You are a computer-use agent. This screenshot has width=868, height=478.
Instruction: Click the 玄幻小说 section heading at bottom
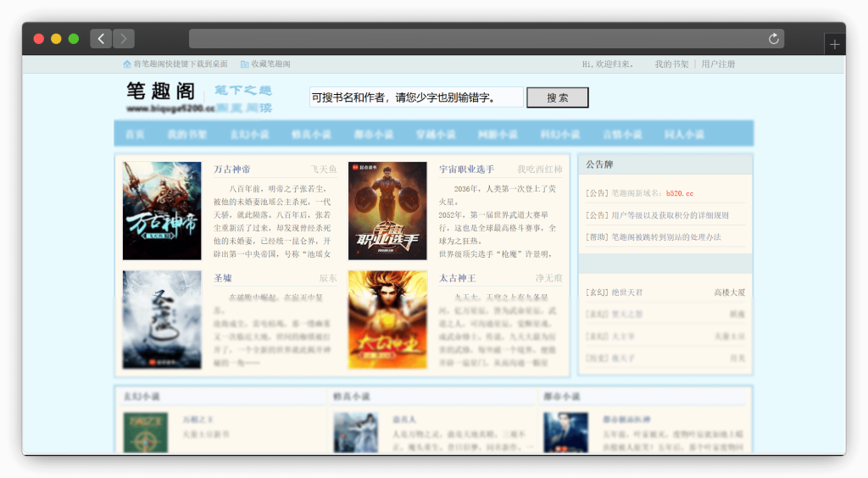(142, 397)
